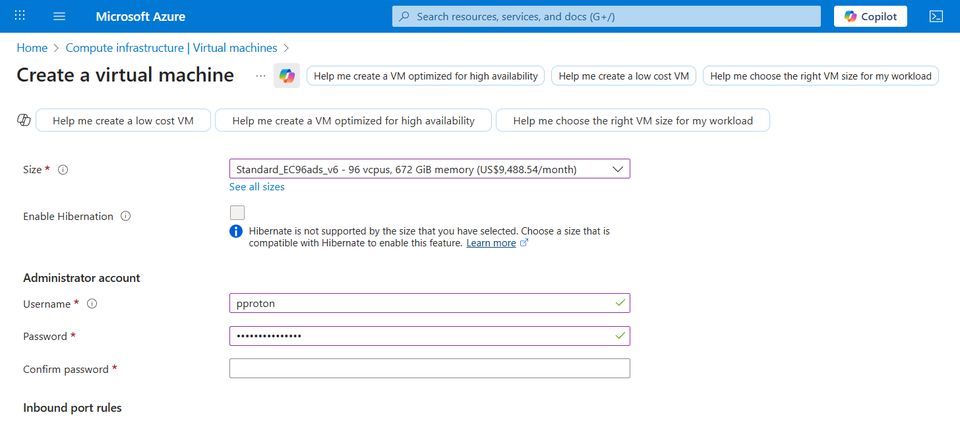
Task: Open the Azure apps grid icon
Action: pyautogui.click(x=20, y=16)
